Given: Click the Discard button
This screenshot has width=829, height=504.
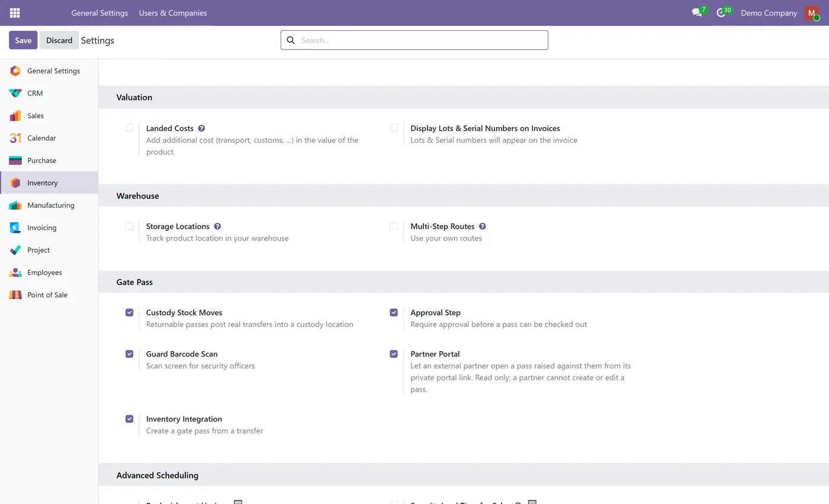Looking at the screenshot, I should [x=59, y=40].
